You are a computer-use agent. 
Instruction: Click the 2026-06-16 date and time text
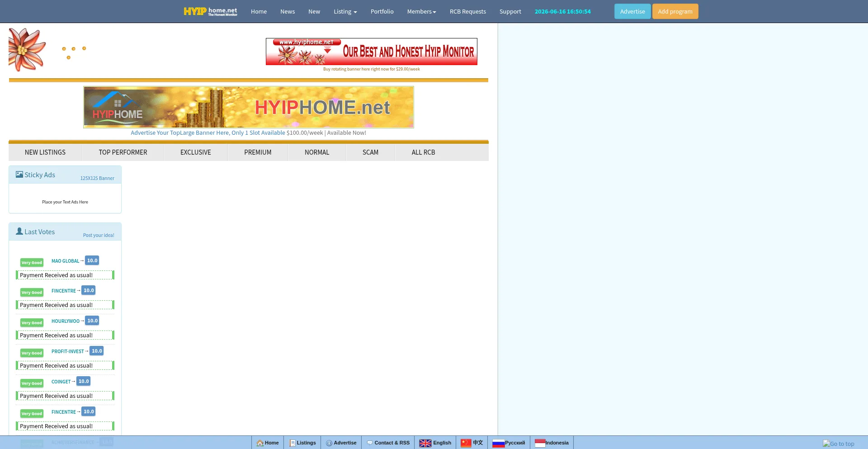[563, 12]
